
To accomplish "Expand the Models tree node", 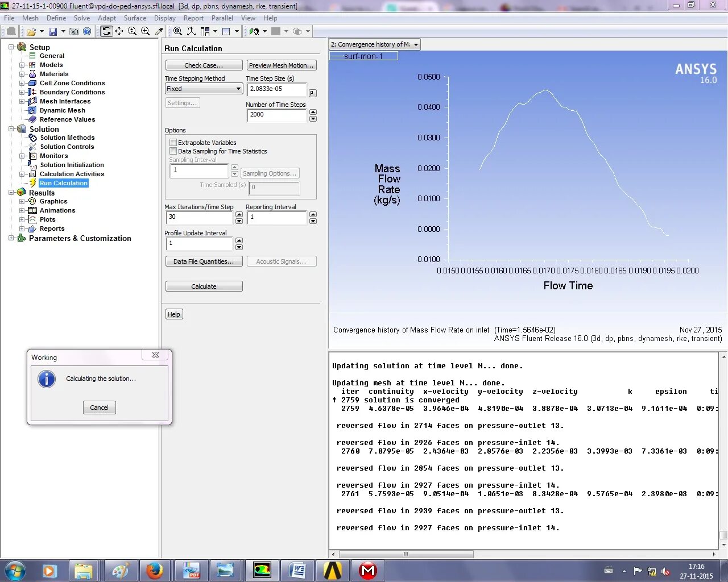I will [22, 65].
